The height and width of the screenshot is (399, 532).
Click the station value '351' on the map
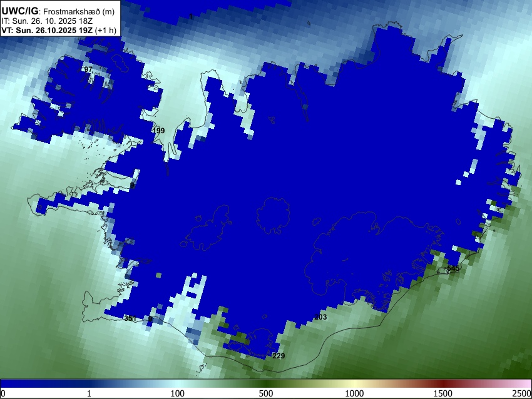130,318
